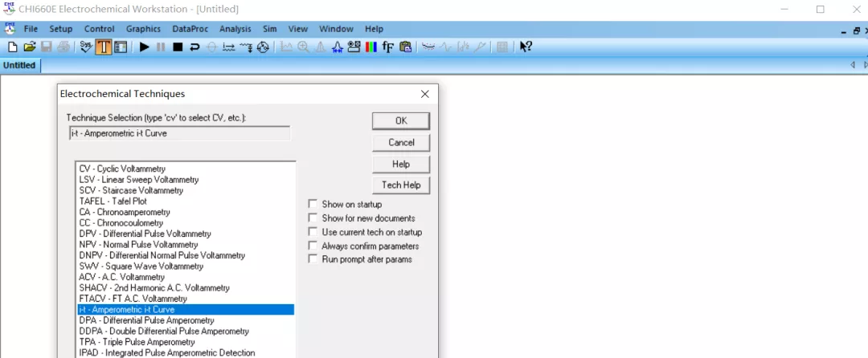Select DPV - Differential Pulse Voltammetry

[x=186, y=234]
